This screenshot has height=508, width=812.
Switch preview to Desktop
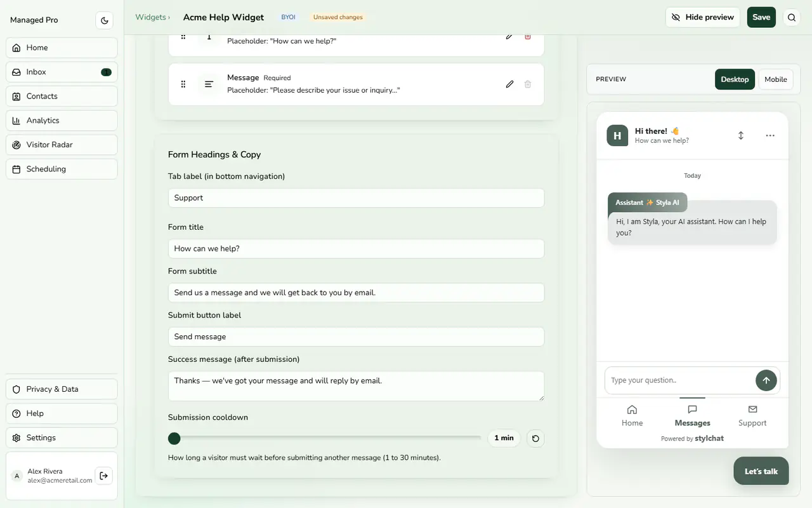pos(735,79)
